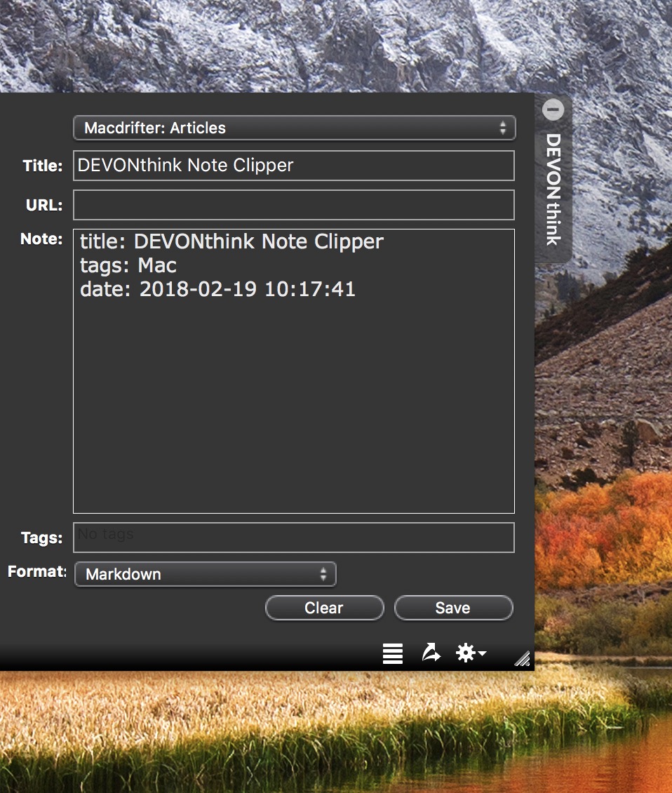672x793 pixels.
Task: Open the Markdown format dropdown
Action: point(206,574)
